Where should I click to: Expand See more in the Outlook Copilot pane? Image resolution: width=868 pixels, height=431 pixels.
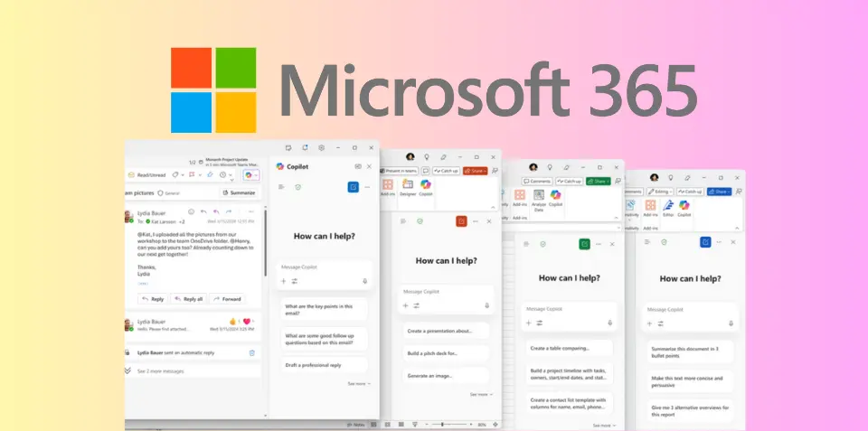tap(358, 383)
